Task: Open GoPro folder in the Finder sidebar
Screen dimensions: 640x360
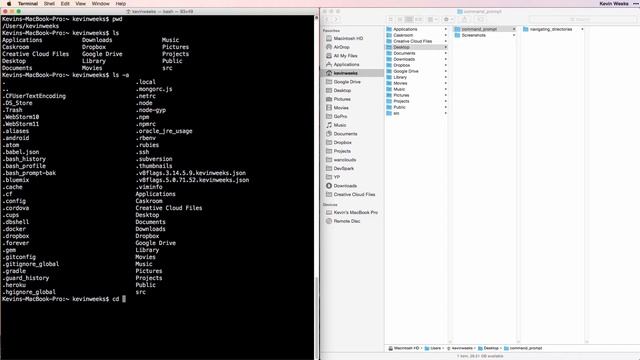Action: pyautogui.click(x=337, y=116)
